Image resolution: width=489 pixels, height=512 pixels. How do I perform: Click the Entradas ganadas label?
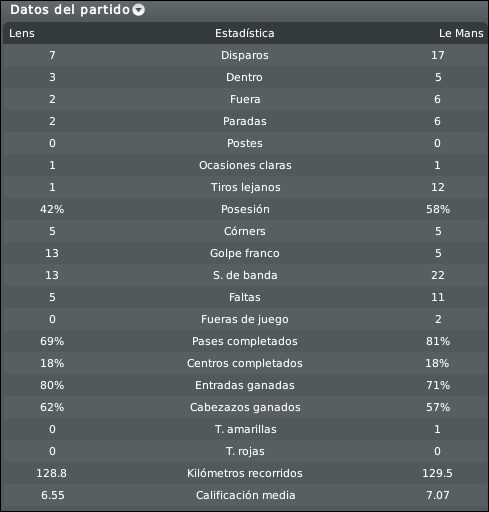pyautogui.click(x=245, y=385)
